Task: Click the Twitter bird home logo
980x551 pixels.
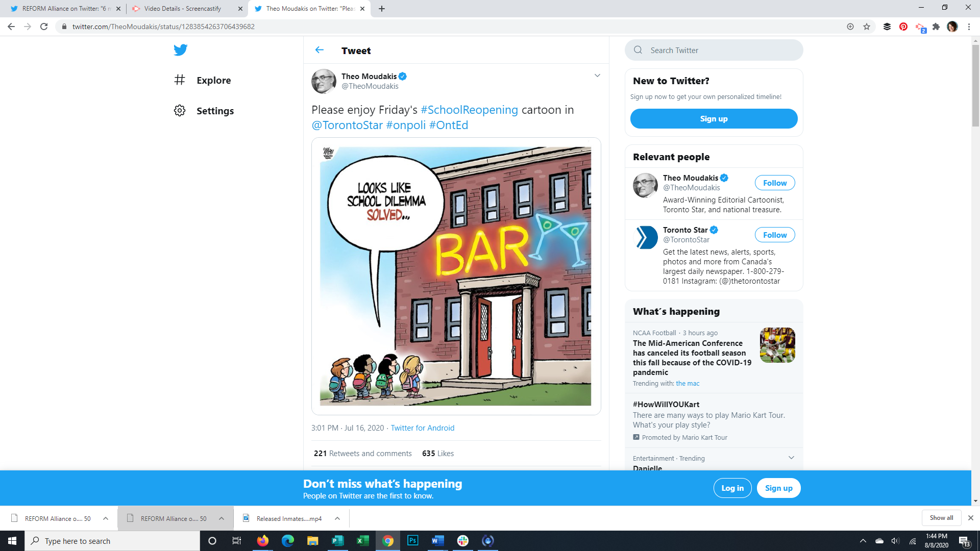Action: click(180, 50)
